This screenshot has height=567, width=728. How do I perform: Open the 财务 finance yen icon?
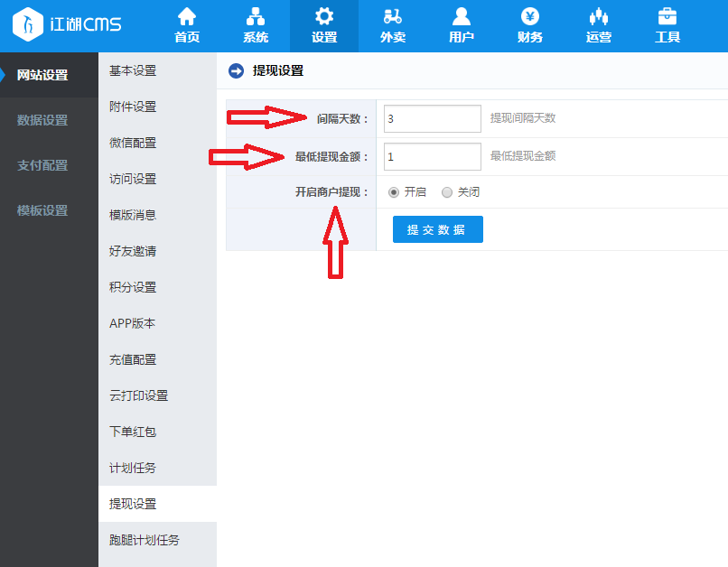(530, 17)
